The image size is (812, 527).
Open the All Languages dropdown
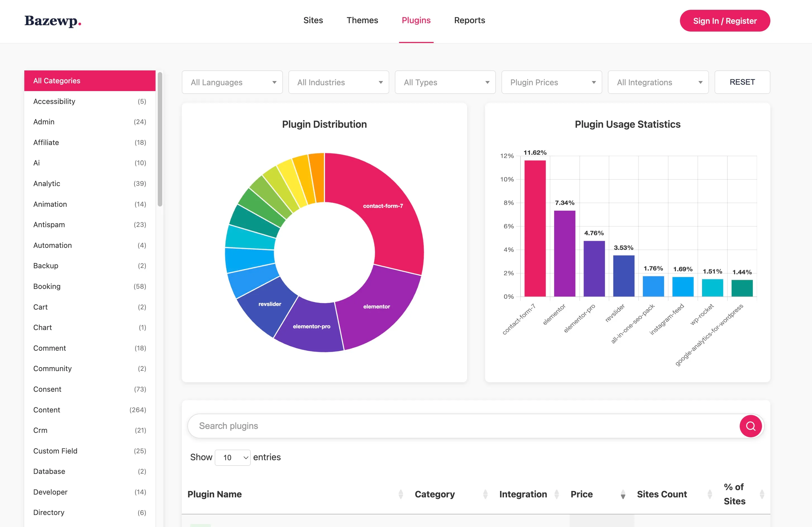232,82
